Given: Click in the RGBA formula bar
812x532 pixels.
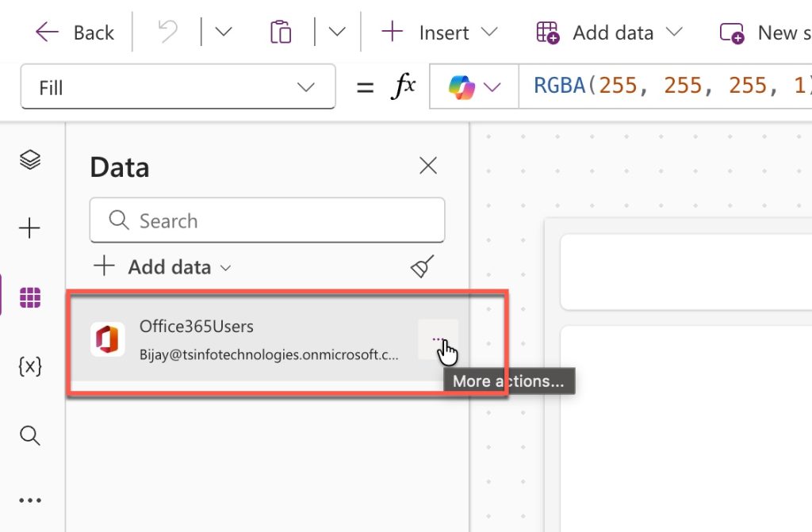Looking at the screenshot, I should coord(665,86).
